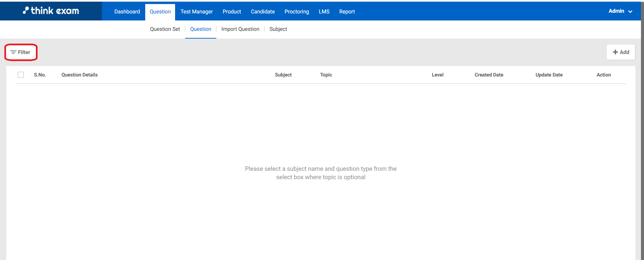644x260 pixels.
Task: Go to Test Manager
Action: [x=197, y=12]
